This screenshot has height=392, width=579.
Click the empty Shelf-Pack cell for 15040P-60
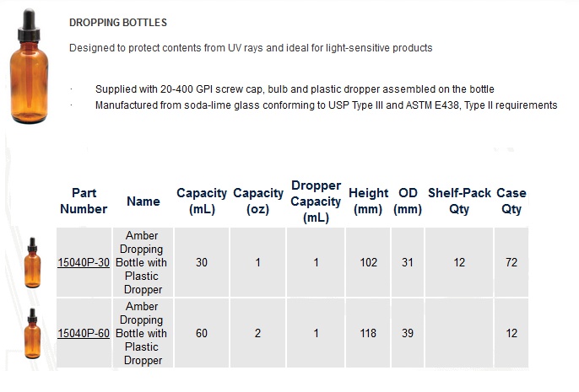click(459, 333)
